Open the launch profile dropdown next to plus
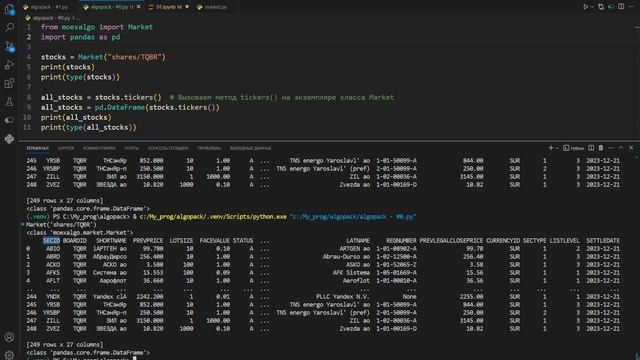Screen dimensions: 640x360 click(557, 148)
